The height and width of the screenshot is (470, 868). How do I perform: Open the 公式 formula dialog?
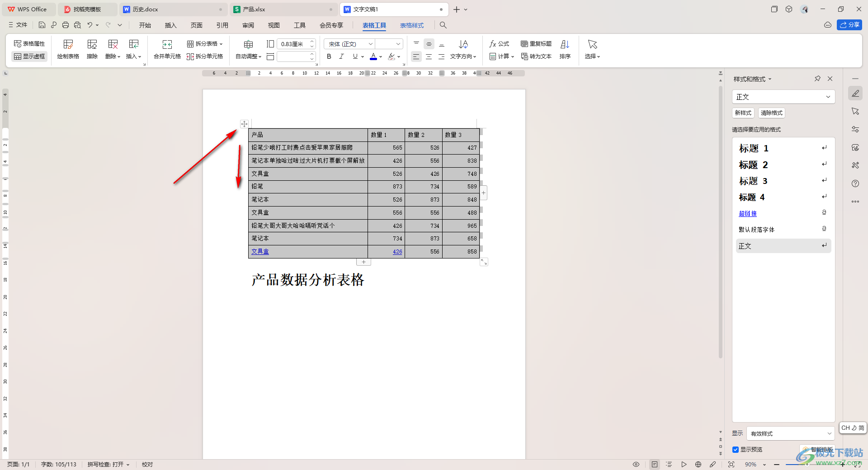(499, 44)
